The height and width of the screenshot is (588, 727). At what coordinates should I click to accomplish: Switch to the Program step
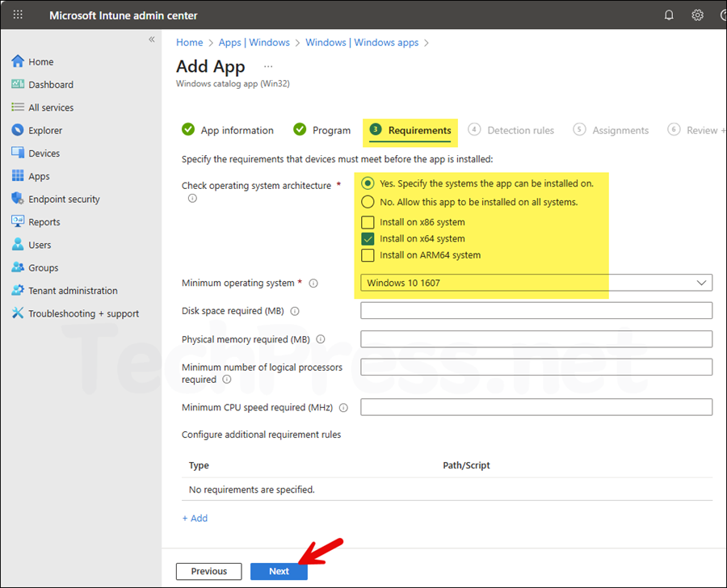tap(321, 130)
